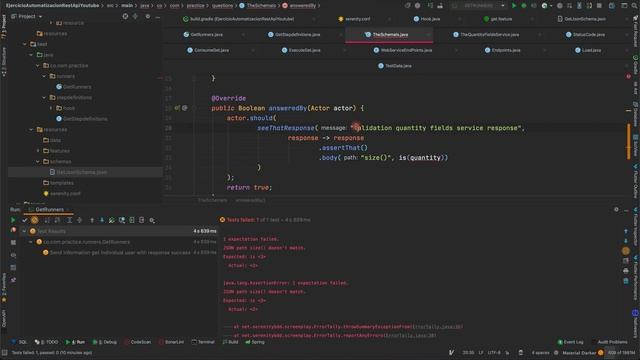Viewport: 640px width, 360px height.
Task: Open Build tool window button
Action: click(231, 342)
